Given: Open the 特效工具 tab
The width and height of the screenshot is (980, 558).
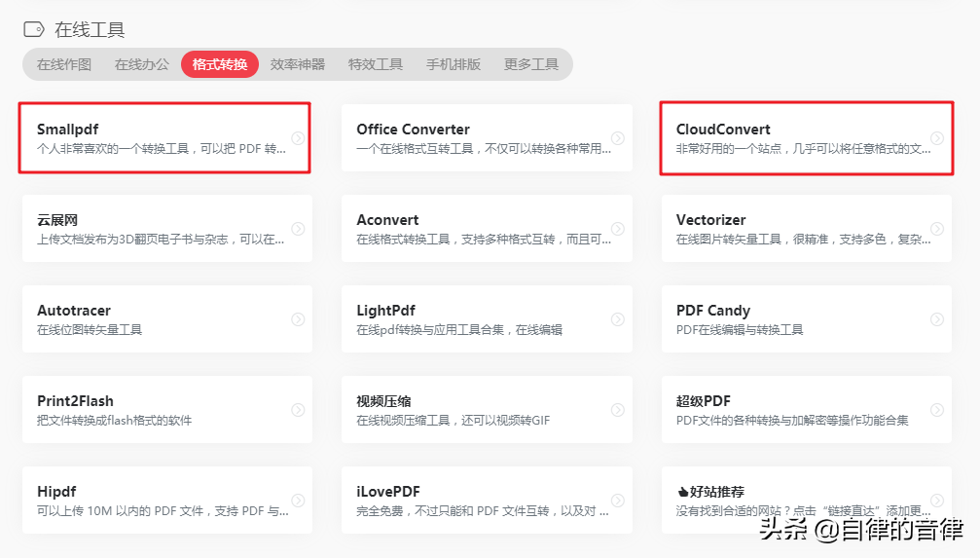Looking at the screenshot, I should (x=376, y=64).
